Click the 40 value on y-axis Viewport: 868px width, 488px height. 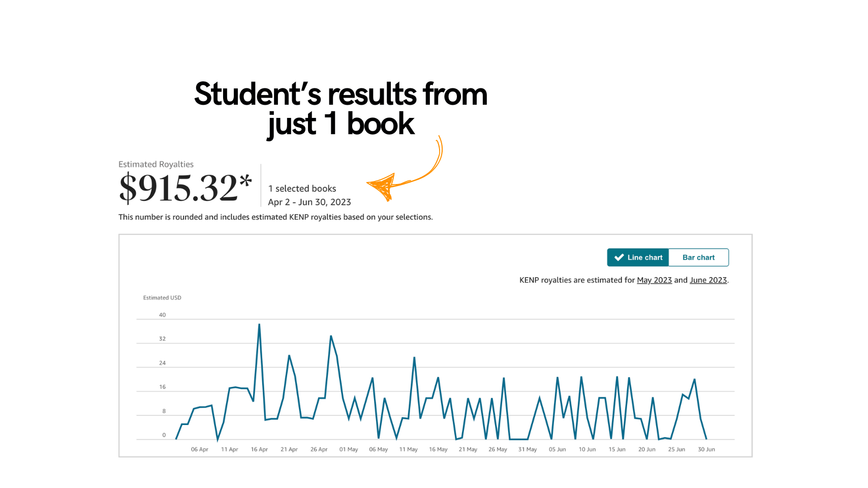click(x=162, y=315)
